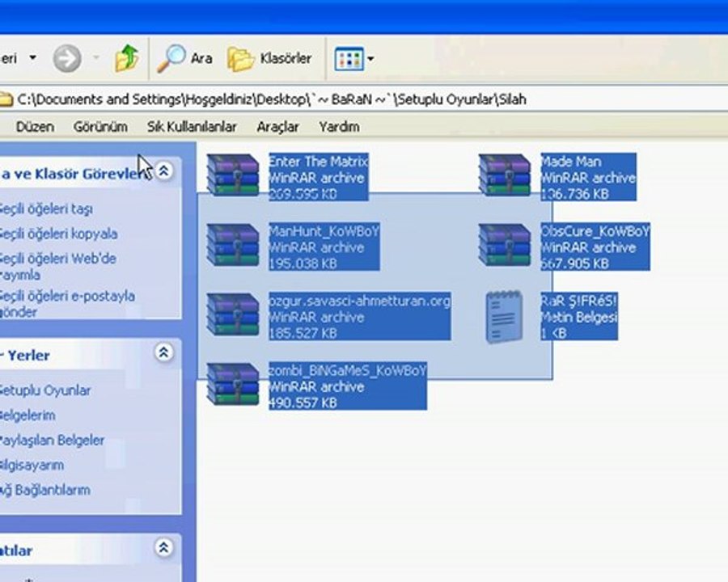Click the 'Metin Belgesi' type label
The image size is (728, 582).
click(x=579, y=318)
